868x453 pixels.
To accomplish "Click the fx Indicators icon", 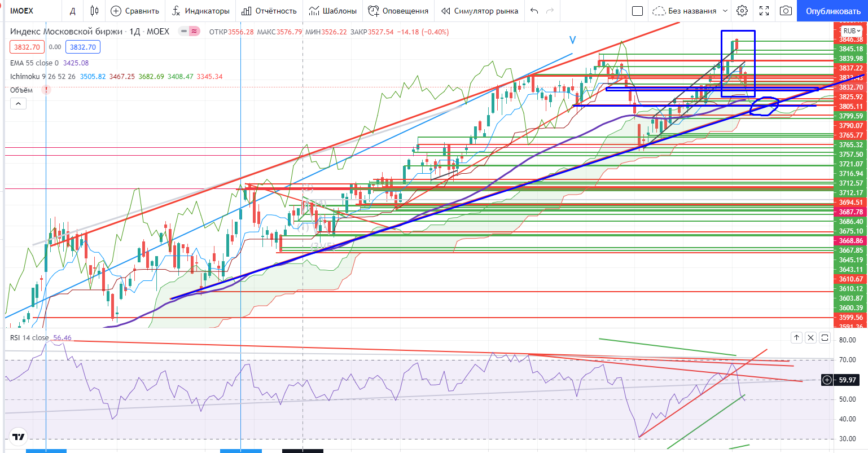I will tap(176, 11).
